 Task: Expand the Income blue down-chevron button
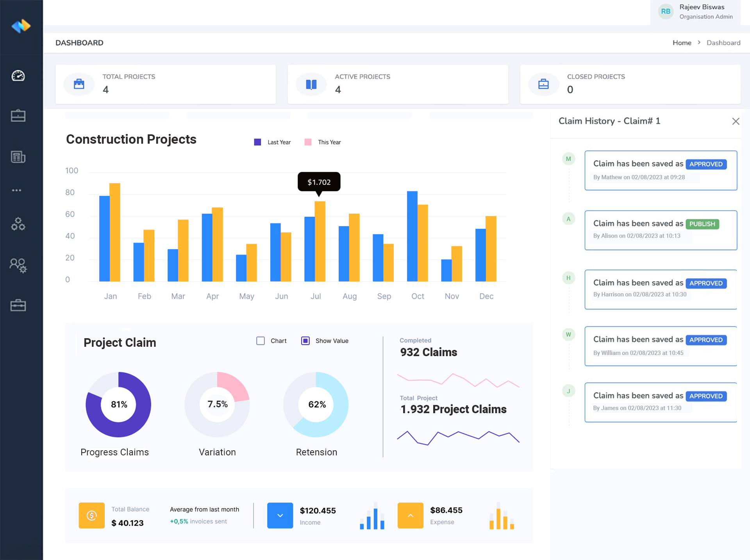pyautogui.click(x=280, y=515)
